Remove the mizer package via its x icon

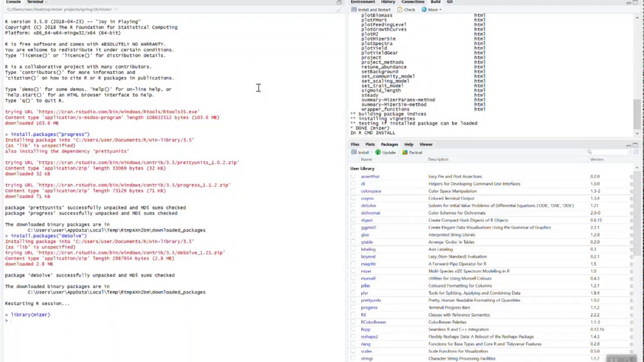631,271
